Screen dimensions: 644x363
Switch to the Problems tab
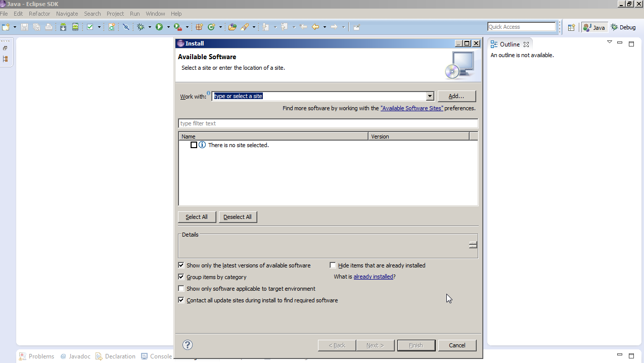point(36,356)
